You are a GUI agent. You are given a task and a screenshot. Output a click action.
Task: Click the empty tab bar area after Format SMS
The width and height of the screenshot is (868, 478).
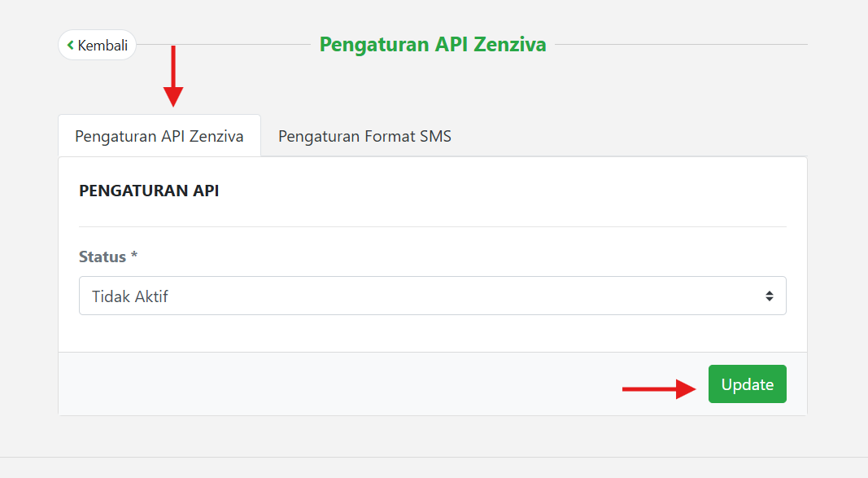pos(635,136)
